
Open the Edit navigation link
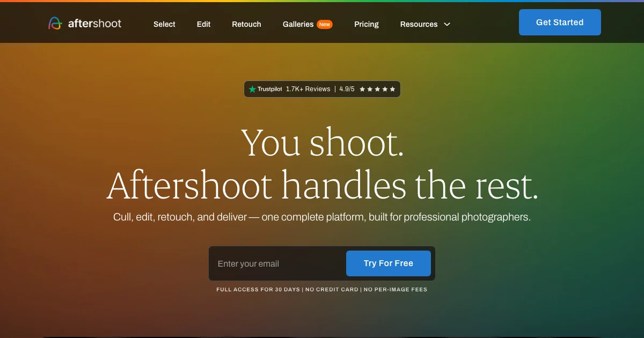coord(203,24)
